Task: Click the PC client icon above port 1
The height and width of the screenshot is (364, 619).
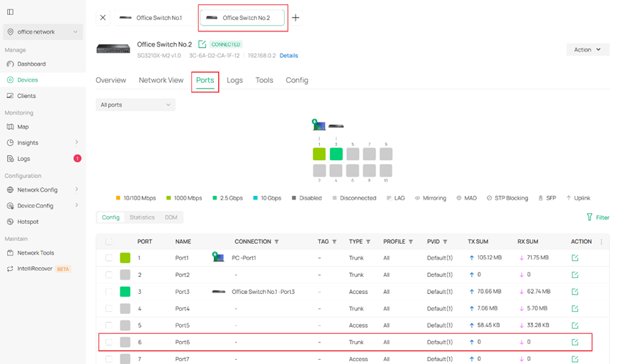Action: tap(318, 125)
